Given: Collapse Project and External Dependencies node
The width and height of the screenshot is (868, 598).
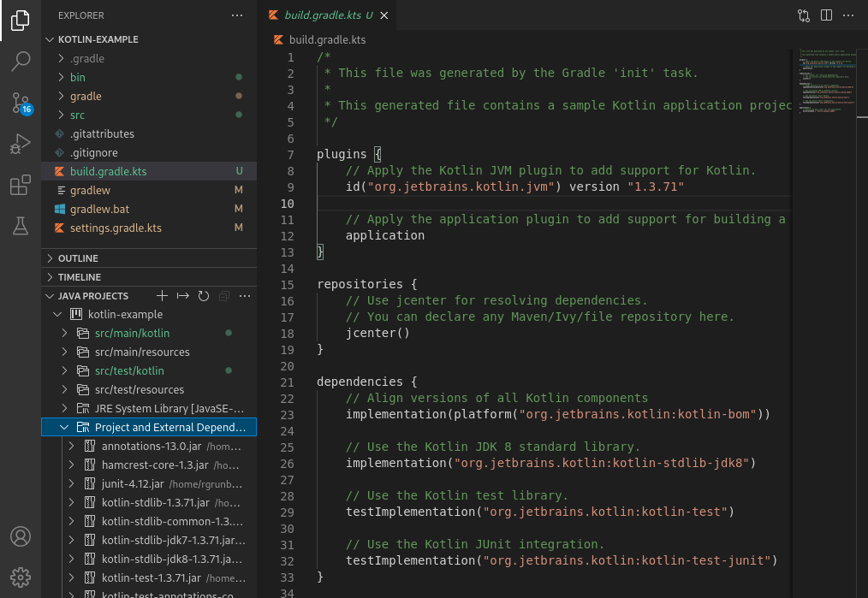Looking at the screenshot, I should point(64,427).
